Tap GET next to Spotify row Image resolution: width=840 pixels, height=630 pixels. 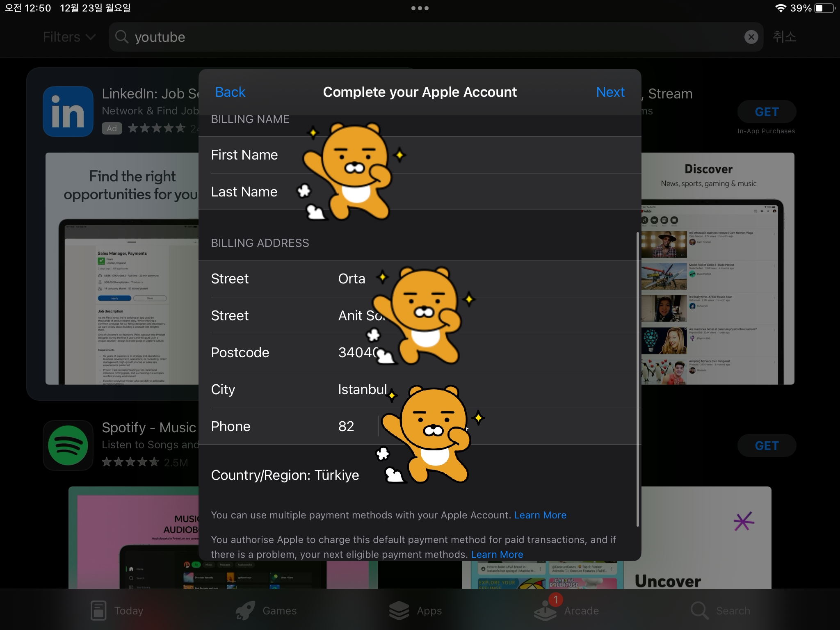767,445
